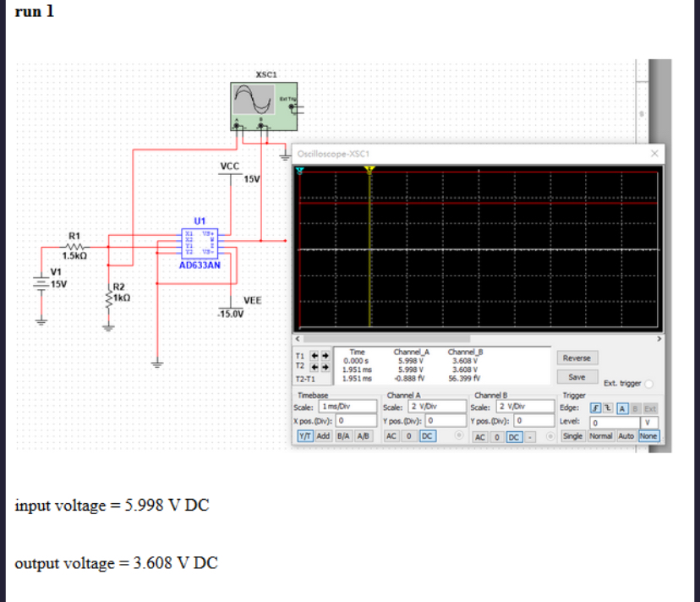Set Channel A coupling to AC
This screenshot has width=700, height=602.
click(x=391, y=435)
